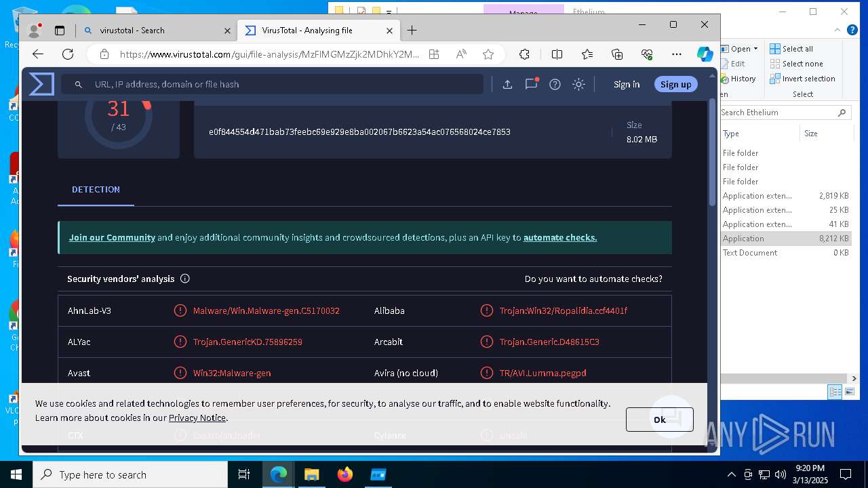Reload the page with refresh icon
Screen dimensions: 868x488
[x=68, y=54]
